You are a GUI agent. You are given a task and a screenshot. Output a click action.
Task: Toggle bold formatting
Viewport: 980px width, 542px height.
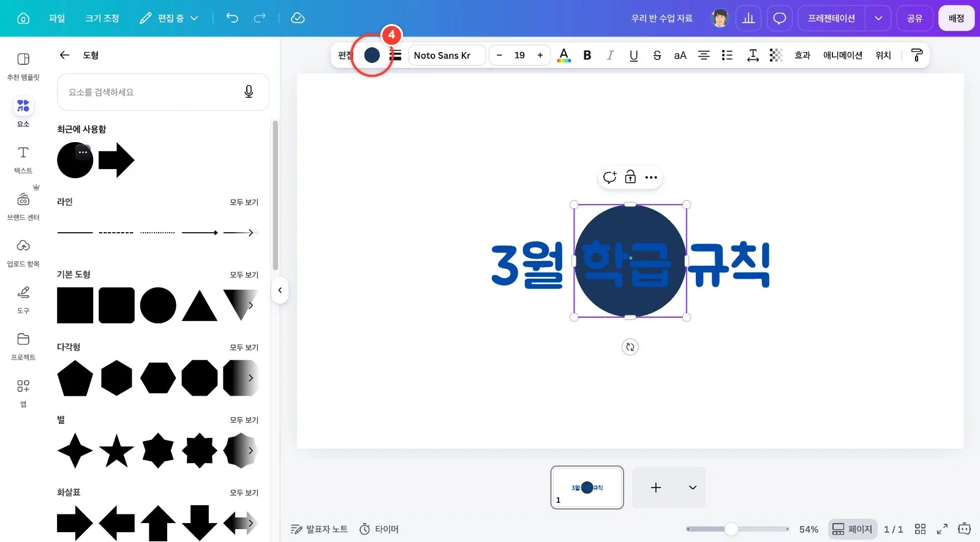(587, 55)
